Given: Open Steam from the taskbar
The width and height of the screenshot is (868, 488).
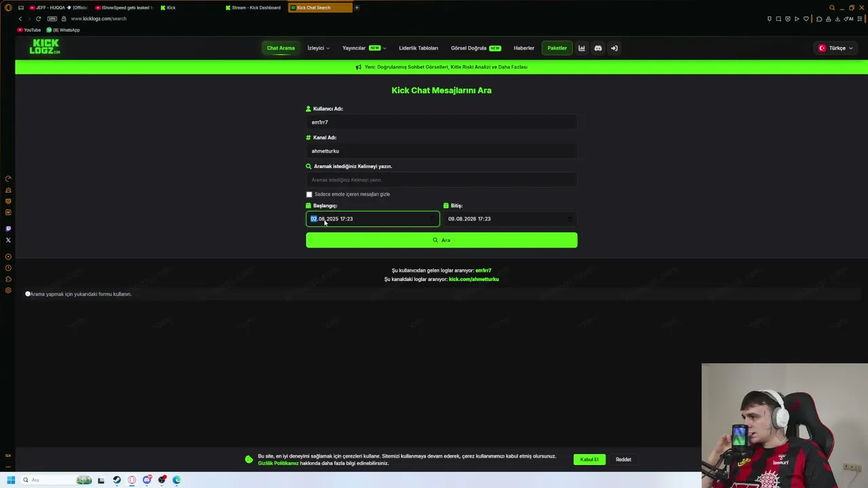Looking at the screenshot, I should tap(117, 480).
